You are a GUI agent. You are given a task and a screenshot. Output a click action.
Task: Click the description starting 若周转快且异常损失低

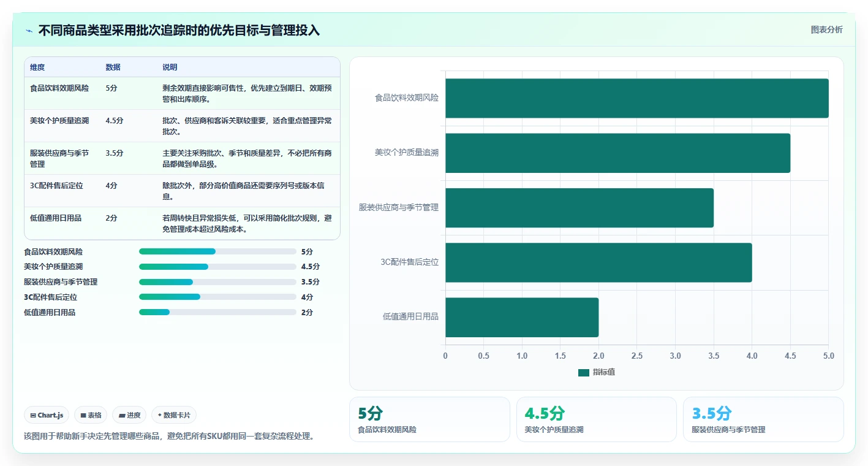pos(247,223)
